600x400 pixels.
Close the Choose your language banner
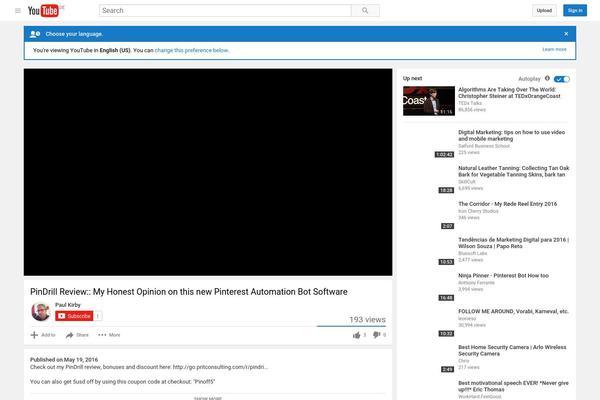pyautogui.click(x=566, y=34)
